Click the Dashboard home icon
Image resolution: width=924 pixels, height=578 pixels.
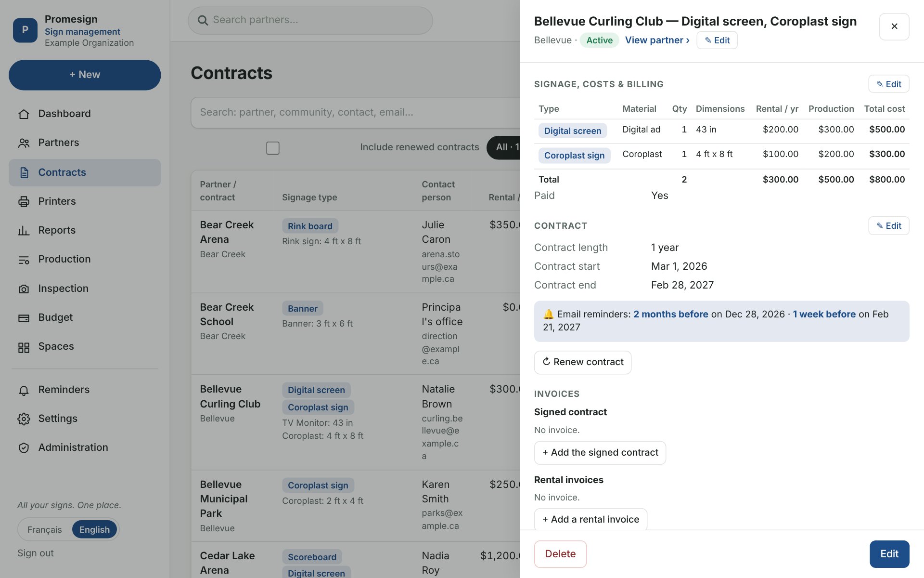click(24, 114)
